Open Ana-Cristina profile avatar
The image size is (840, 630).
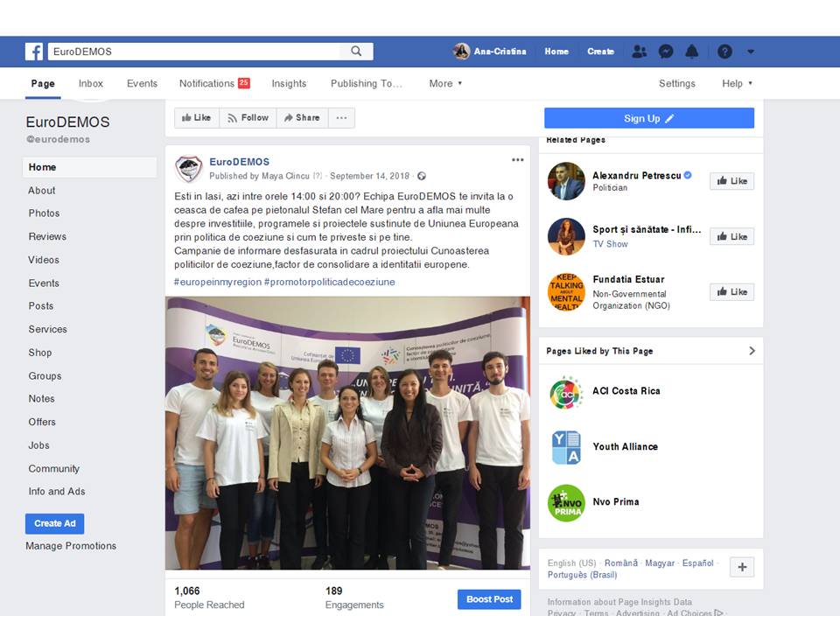[461, 52]
